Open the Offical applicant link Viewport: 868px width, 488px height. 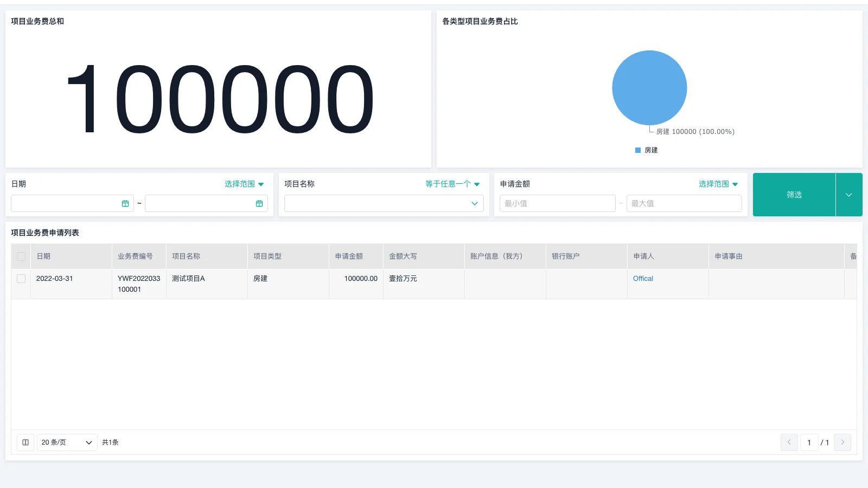[642, 278]
